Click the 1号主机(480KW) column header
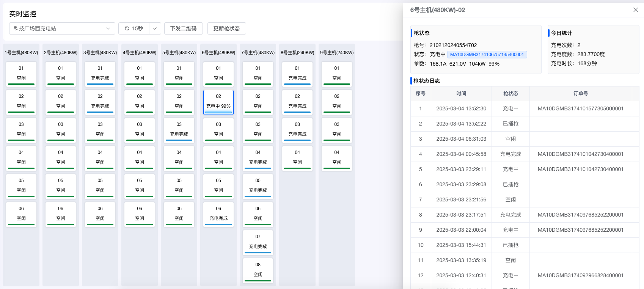Screen dimensions: 644x289 (x=21, y=53)
